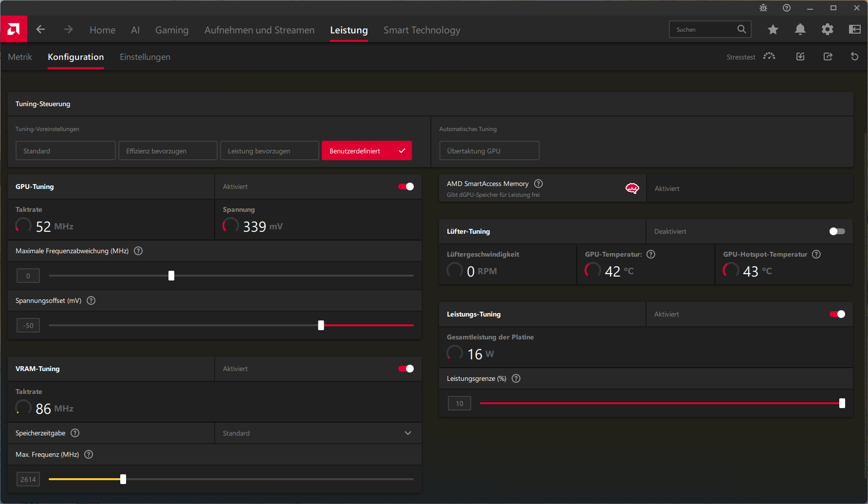This screenshot has width=868, height=504.
Task: Show help for Leistungsgrenze
Action: tap(516, 378)
